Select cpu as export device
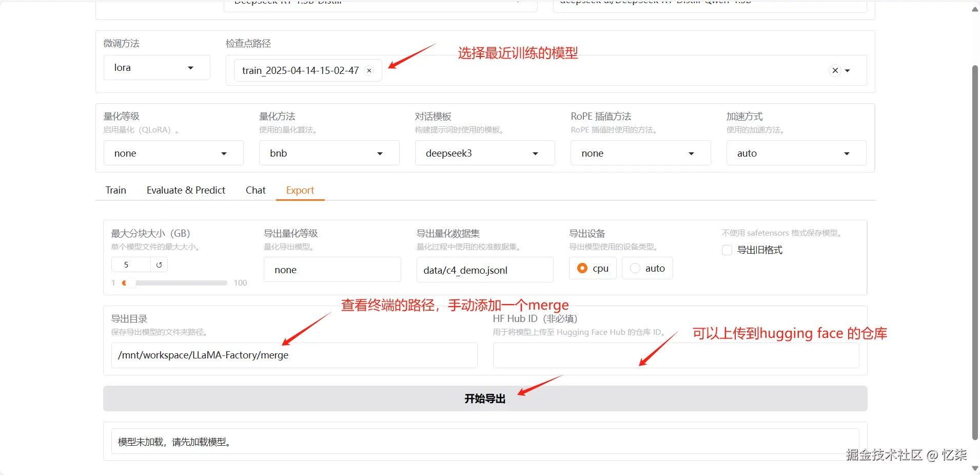Image resolution: width=980 pixels, height=475 pixels. click(x=593, y=268)
